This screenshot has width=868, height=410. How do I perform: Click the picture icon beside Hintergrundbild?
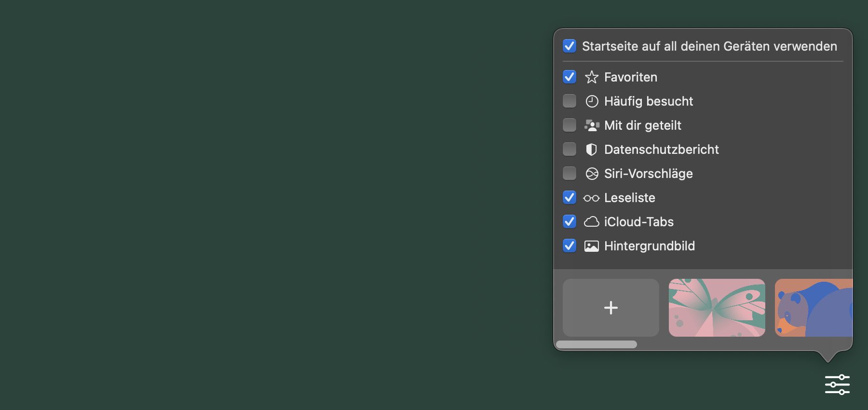click(591, 246)
